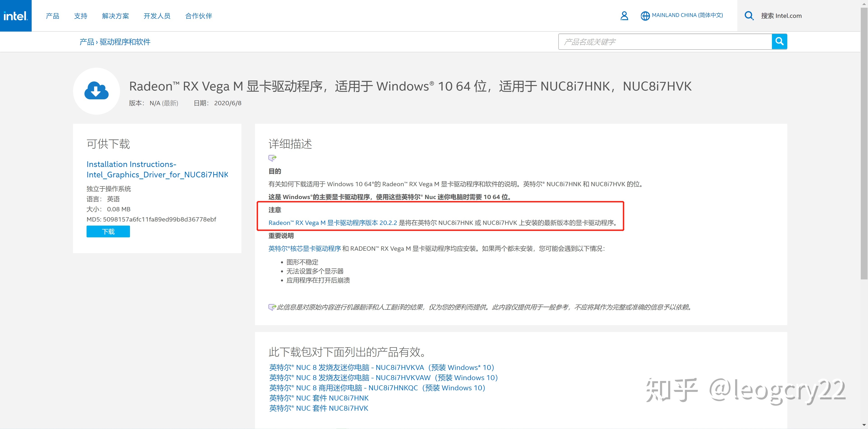Open the 解决方案 menu

(115, 16)
